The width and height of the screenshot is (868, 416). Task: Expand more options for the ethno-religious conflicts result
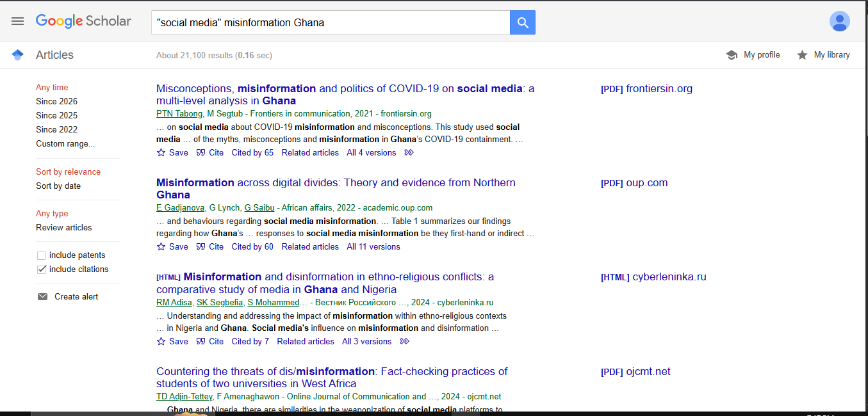[x=404, y=341]
